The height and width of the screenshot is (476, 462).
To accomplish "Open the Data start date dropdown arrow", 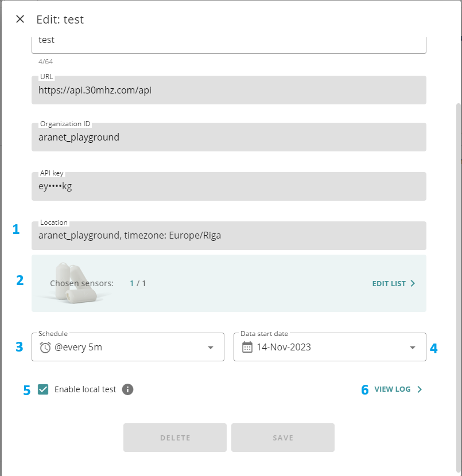I will pos(413,348).
